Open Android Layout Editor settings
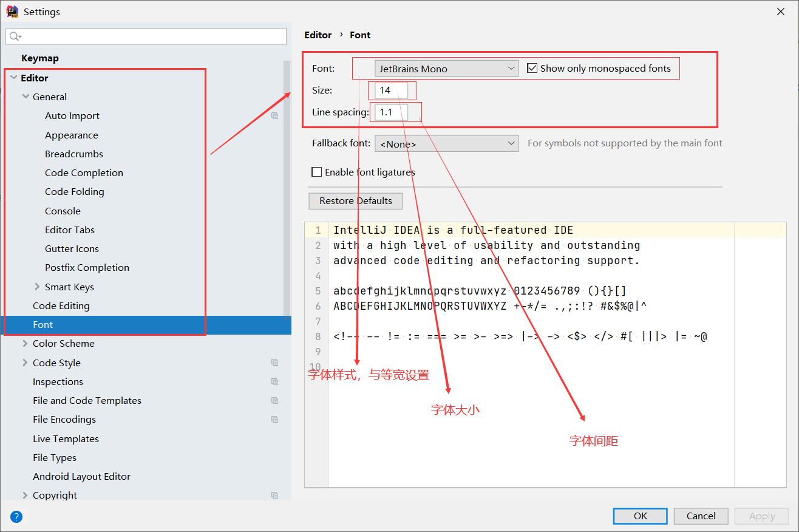The height and width of the screenshot is (532, 799). coord(81,476)
